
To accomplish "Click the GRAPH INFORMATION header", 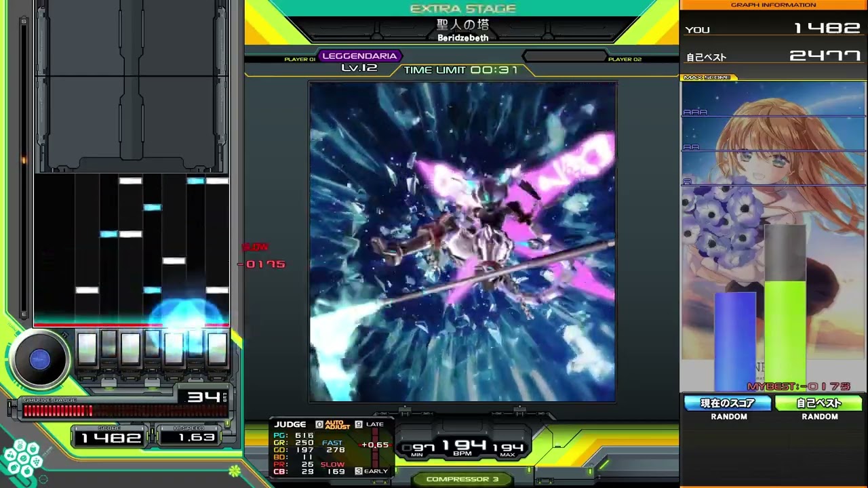I will [x=773, y=5].
